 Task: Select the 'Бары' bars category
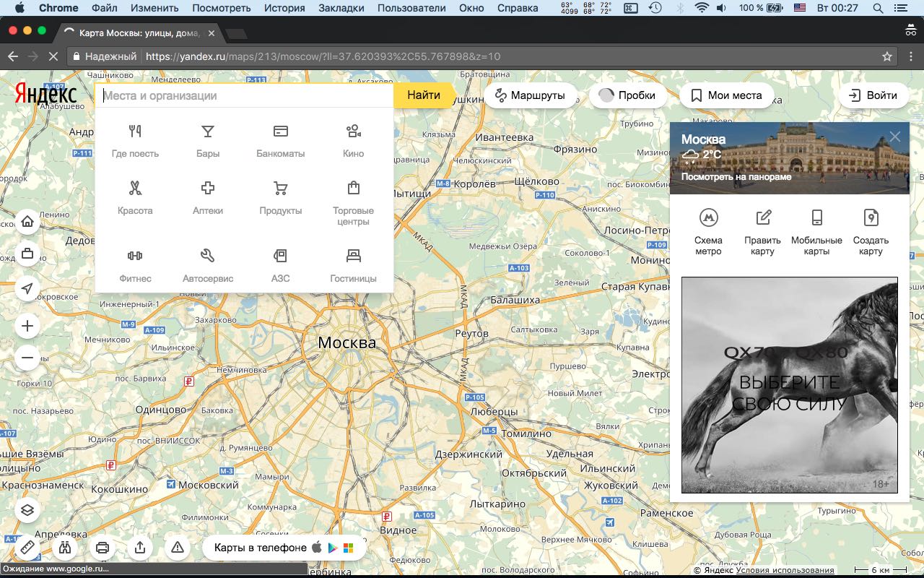[x=208, y=141]
